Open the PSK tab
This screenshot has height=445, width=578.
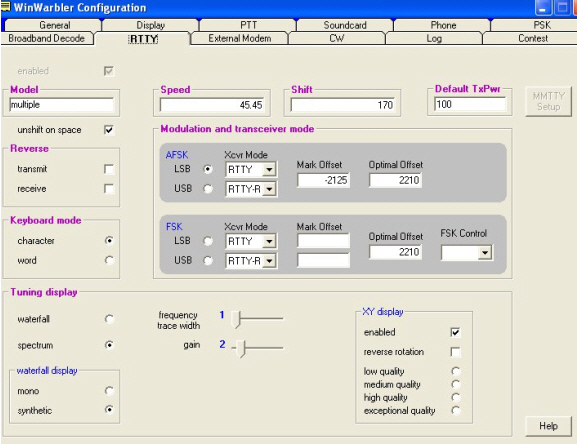[534, 25]
